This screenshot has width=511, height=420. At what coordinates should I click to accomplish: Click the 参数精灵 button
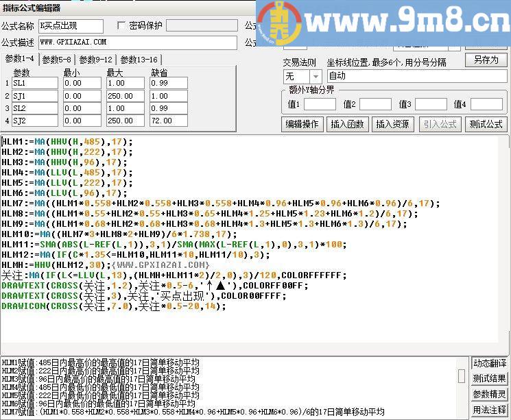pos(490,394)
